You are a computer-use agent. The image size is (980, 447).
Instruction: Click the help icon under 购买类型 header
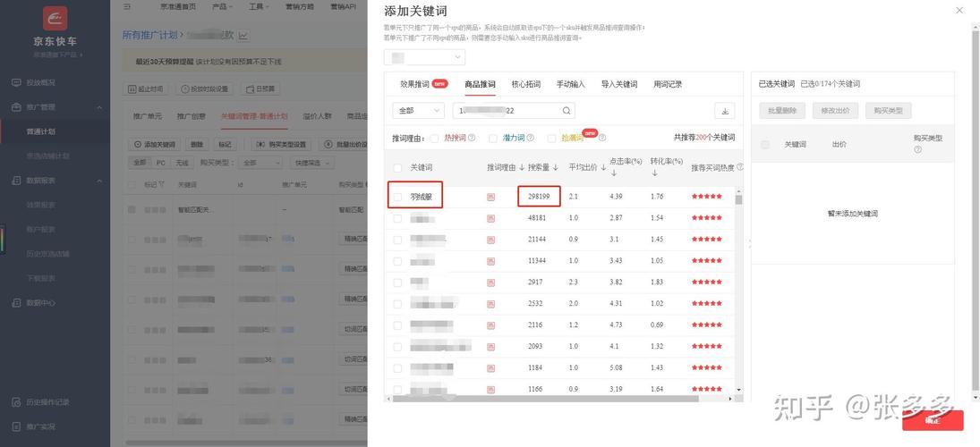click(917, 150)
